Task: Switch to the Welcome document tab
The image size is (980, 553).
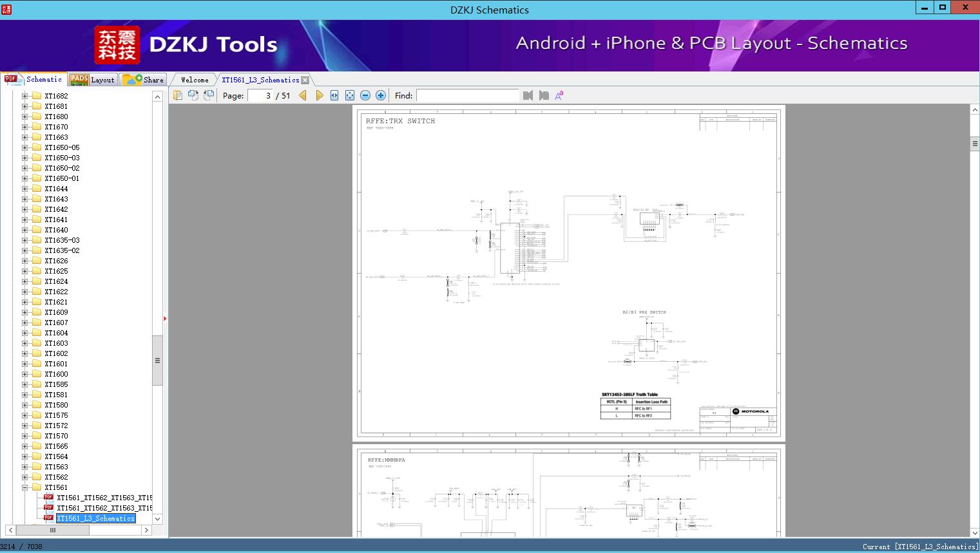Action: pyautogui.click(x=195, y=80)
